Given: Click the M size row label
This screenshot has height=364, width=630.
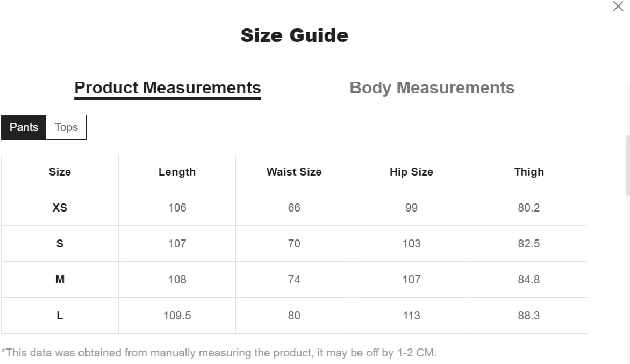Looking at the screenshot, I should coord(60,280).
